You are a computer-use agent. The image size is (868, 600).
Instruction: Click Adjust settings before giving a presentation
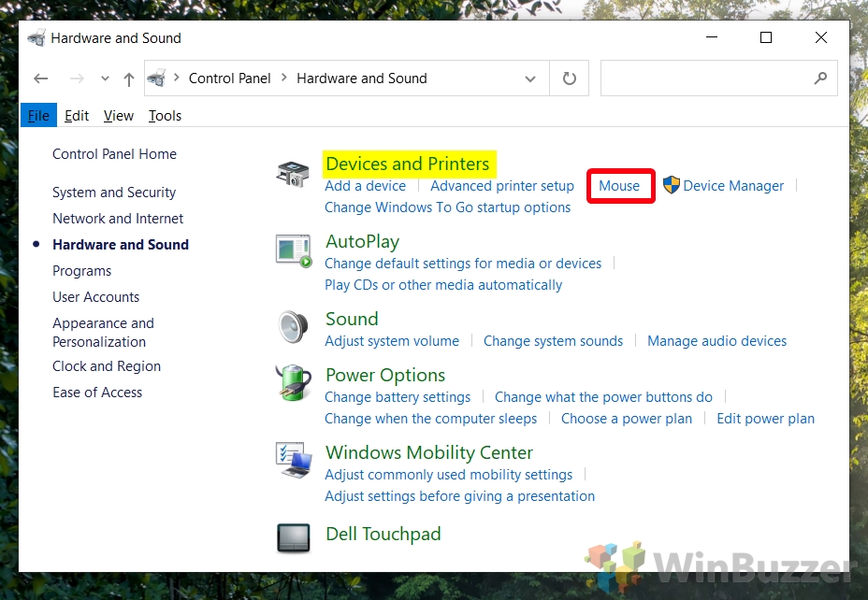[459, 496]
